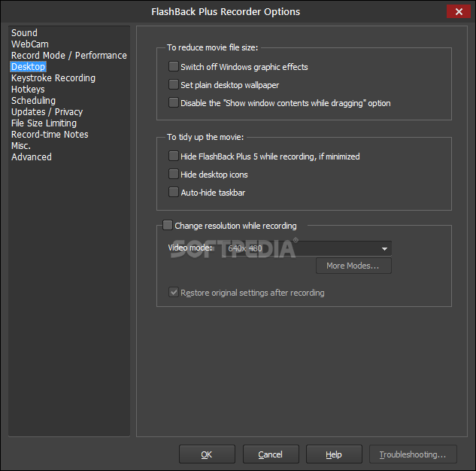Close the Recorder Options dialog
This screenshot has width=476, height=471.
pos(459,11)
